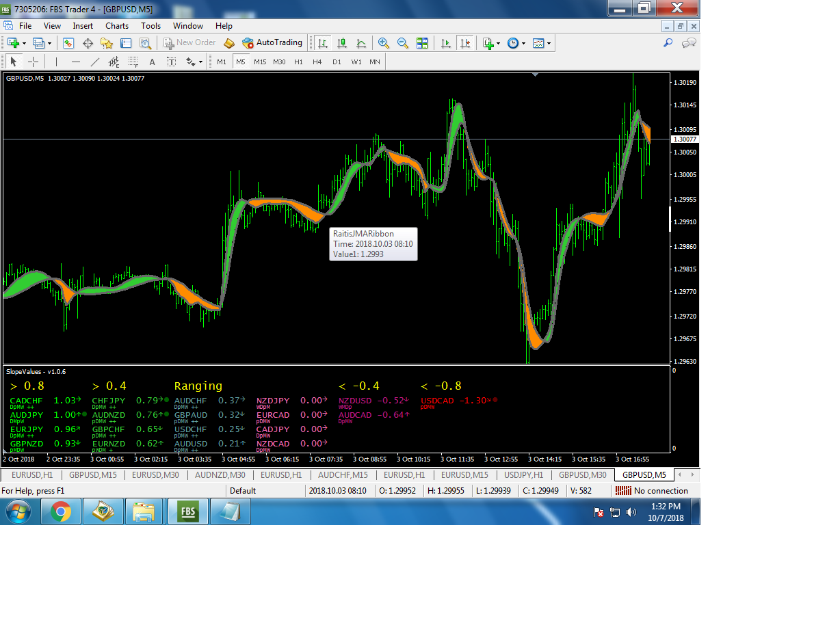Expand the Profiles dropdown arrow

point(51,42)
